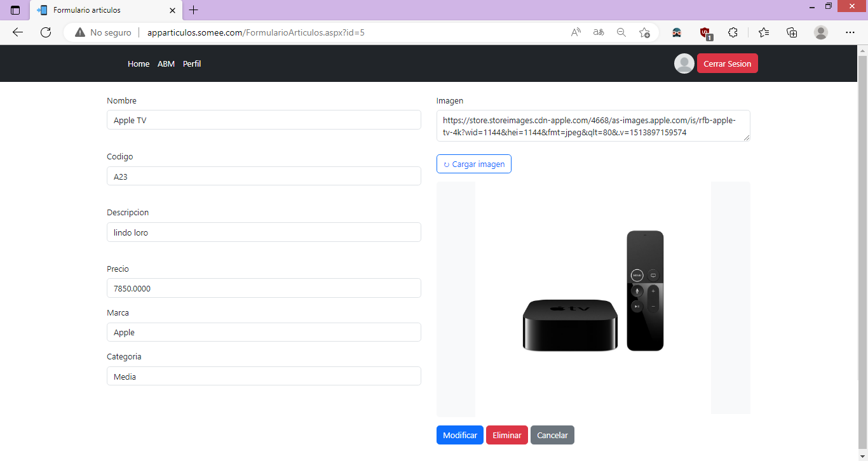Focus the Codigo field containing A23
The height and width of the screenshot is (461, 868).
coord(264,176)
